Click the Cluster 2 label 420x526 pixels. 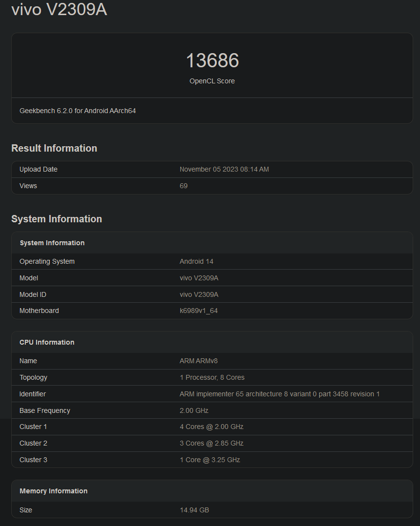pos(34,443)
